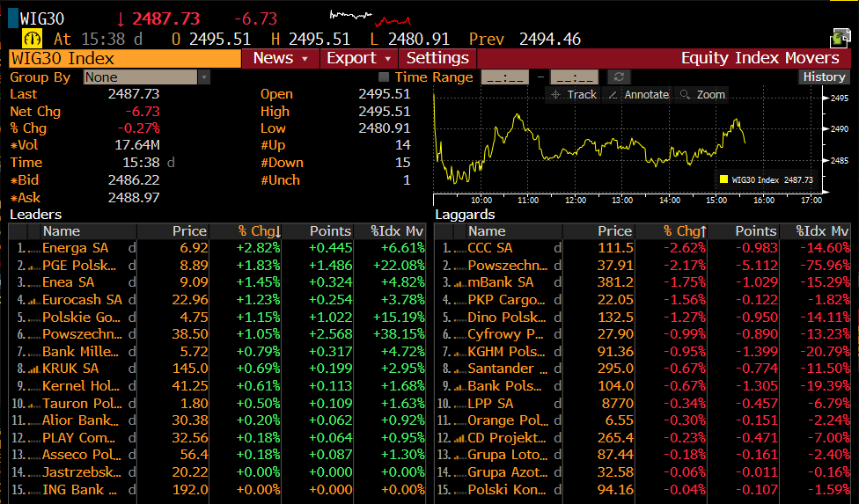Click the yellow gauge icon beside At 15:38
859x504 pixels.
[x=33, y=39]
